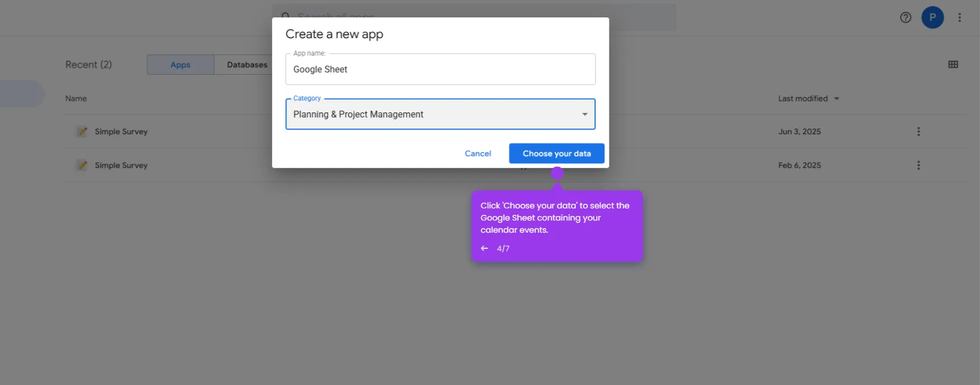This screenshot has height=385, width=980.
Task: Click the App name input field
Action: [x=440, y=69]
